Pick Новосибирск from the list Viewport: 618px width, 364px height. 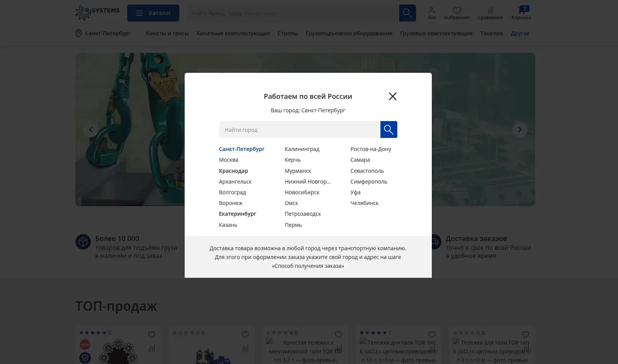302,192
